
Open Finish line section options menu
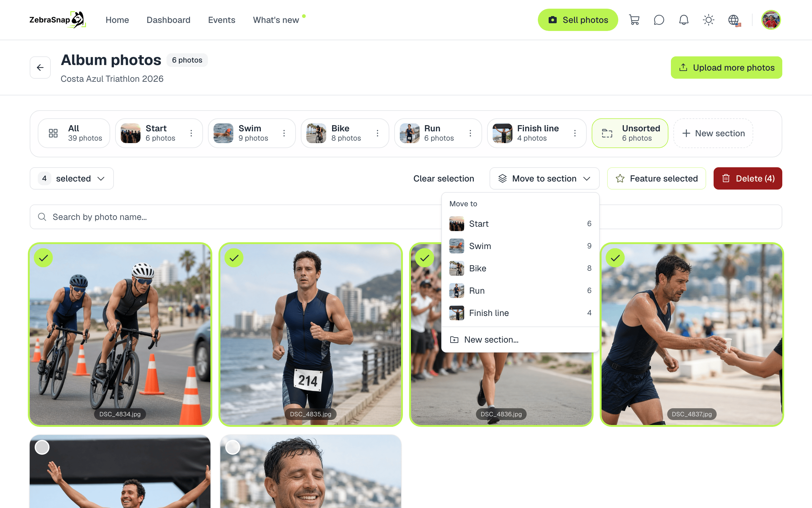[x=575, y=134]
